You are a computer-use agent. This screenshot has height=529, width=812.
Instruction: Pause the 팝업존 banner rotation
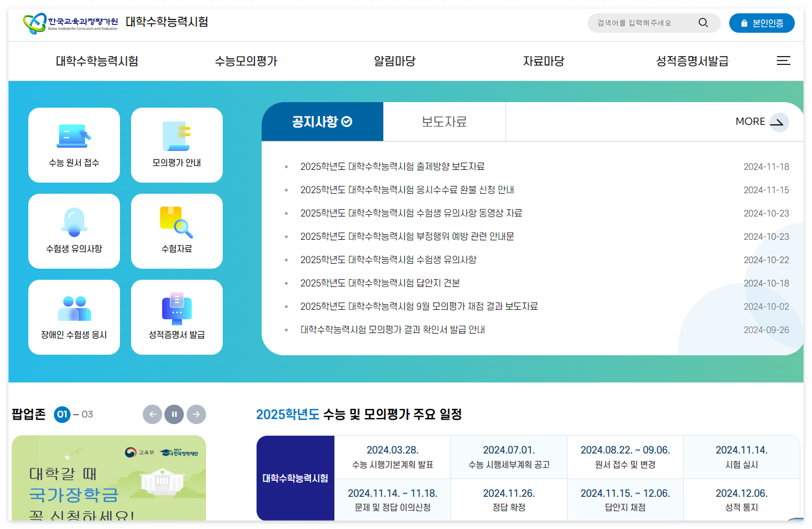pos(174,414)
